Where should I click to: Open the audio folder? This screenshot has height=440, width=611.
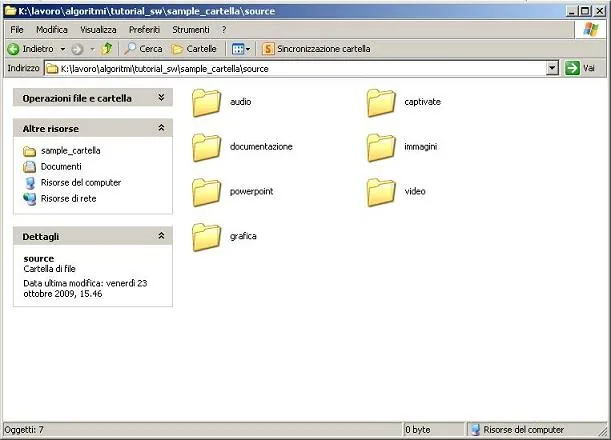coord(206,102)
